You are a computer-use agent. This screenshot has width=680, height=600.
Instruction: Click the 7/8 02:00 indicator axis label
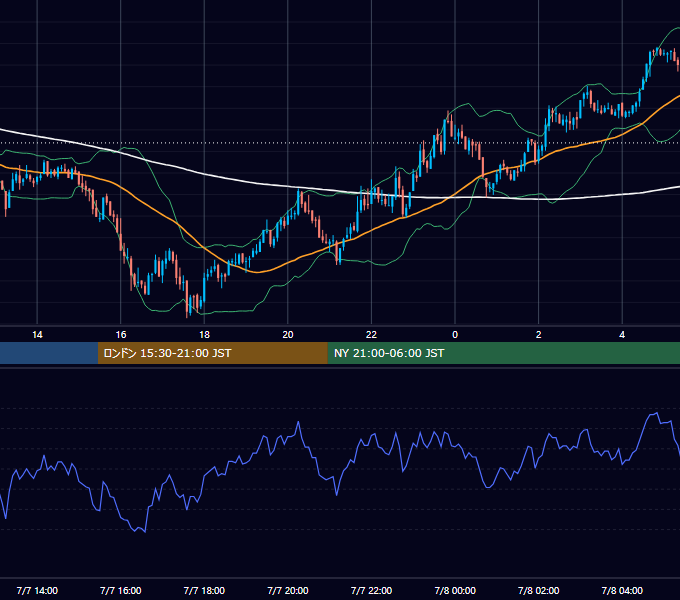[539, 590]
